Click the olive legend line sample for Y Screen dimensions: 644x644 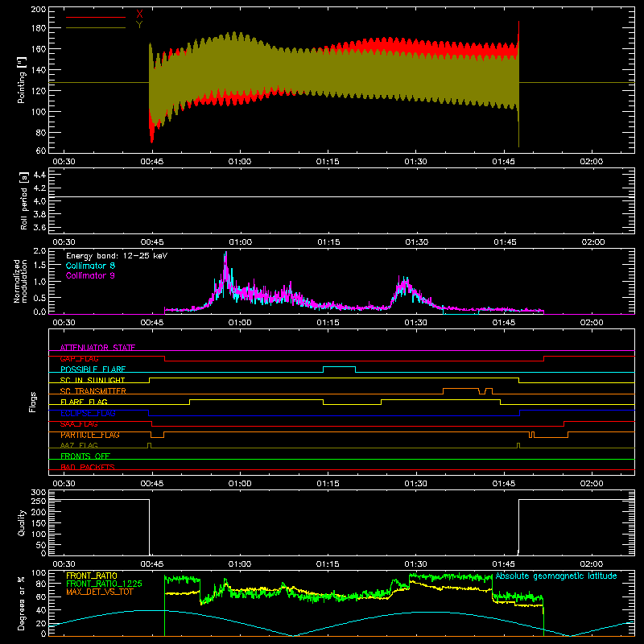[x=96, y=28]
